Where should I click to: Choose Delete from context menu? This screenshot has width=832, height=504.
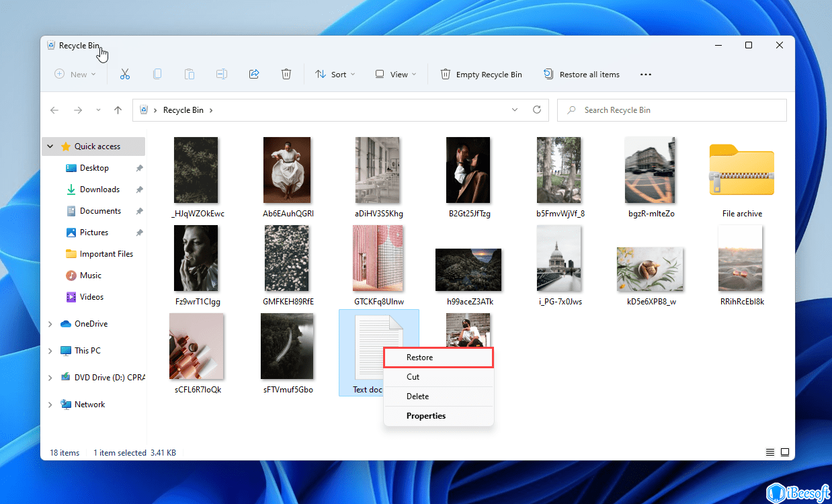tap(438, 396)
